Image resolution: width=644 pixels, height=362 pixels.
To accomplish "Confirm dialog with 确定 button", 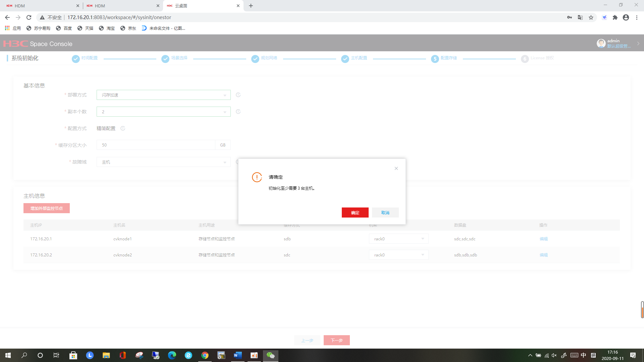I will (355, 213).
